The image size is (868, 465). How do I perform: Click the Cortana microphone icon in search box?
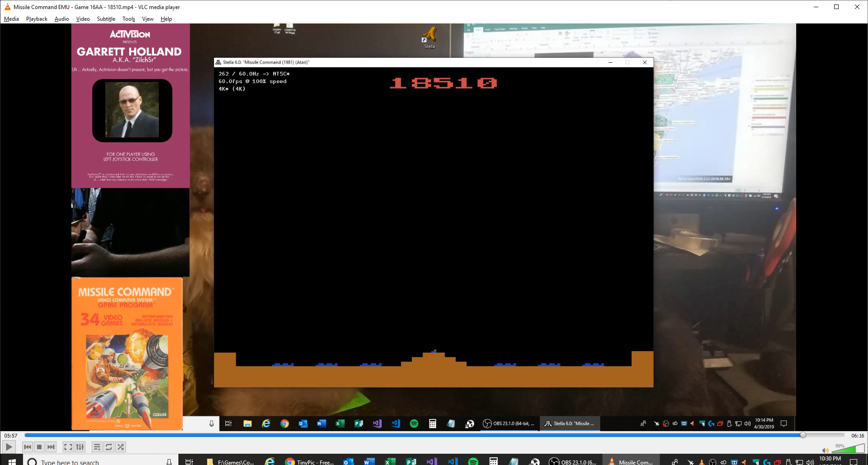pos(169,462)
